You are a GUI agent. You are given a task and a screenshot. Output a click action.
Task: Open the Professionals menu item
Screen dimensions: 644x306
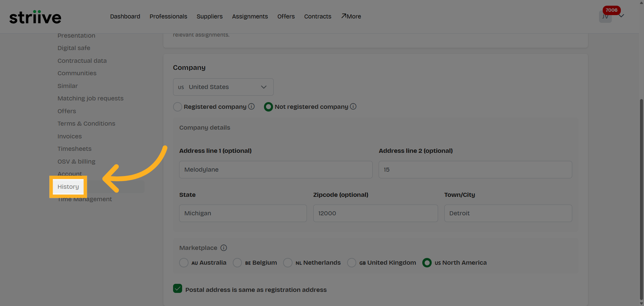point(168,16)
